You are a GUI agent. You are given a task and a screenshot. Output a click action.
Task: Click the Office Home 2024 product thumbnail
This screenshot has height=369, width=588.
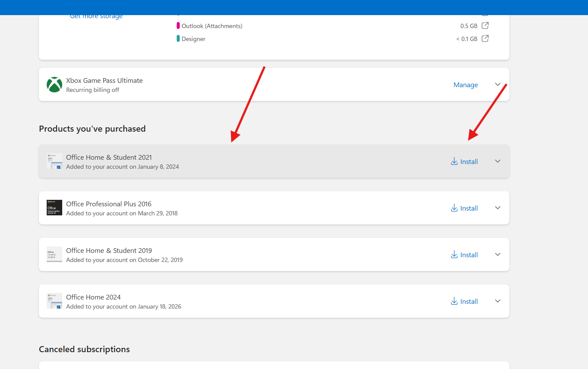pyautogui.click(x=54, y=301)
